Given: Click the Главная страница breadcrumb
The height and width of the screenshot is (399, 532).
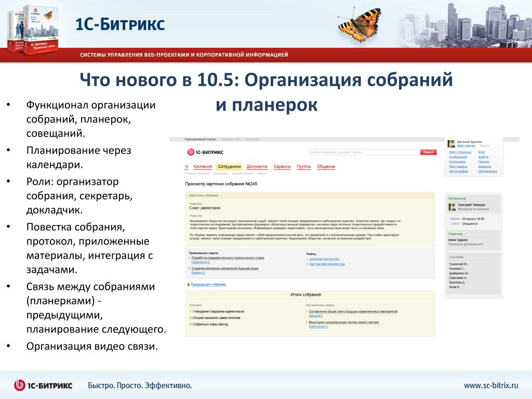Looking at the screenshot, I should click(197, 174).
